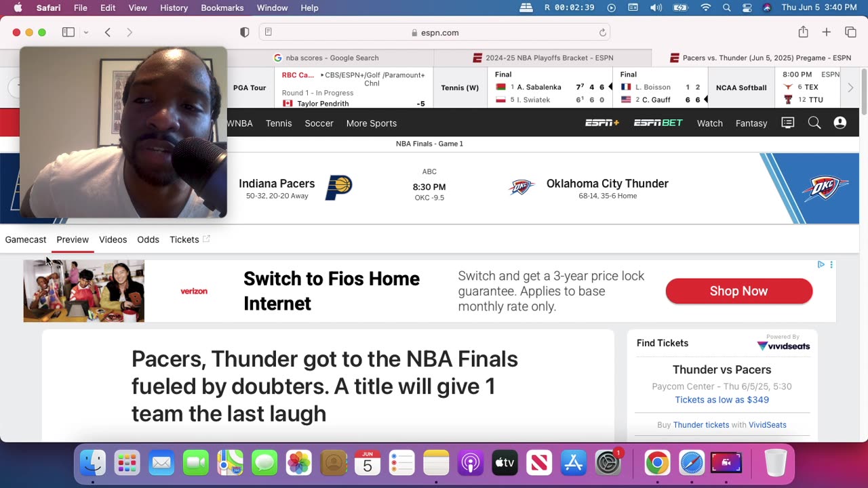The width and height of the screenshot is (868, 488).
Task: Open the Thunder tickets link
Action: pos(701,425)
